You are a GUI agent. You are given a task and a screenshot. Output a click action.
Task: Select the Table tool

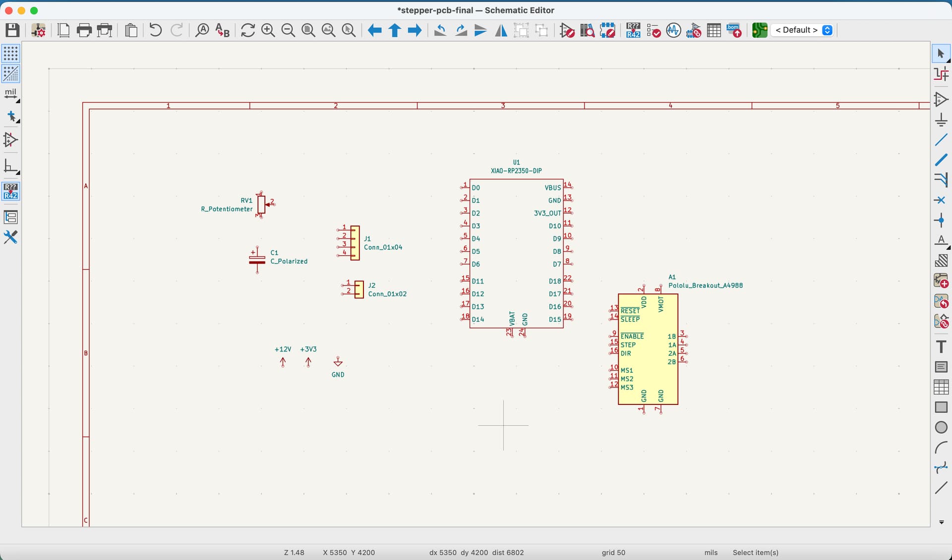click(x=941, y=387)
